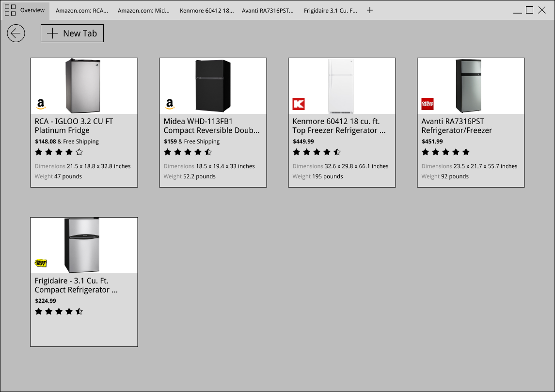The width and height of the screenshot is (555, 392).
Task: Click the star rating on the Midea card
Action: pyautogui.click(x=188, y=152)
